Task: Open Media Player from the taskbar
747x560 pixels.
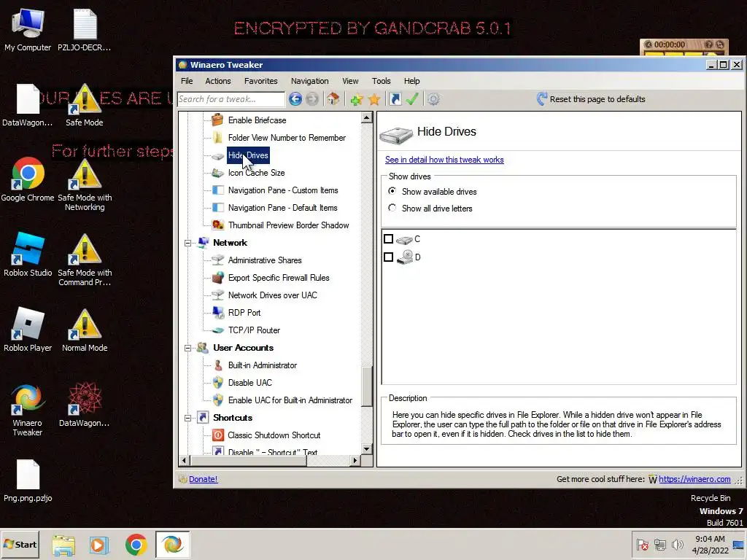Action: pos(99,545)
